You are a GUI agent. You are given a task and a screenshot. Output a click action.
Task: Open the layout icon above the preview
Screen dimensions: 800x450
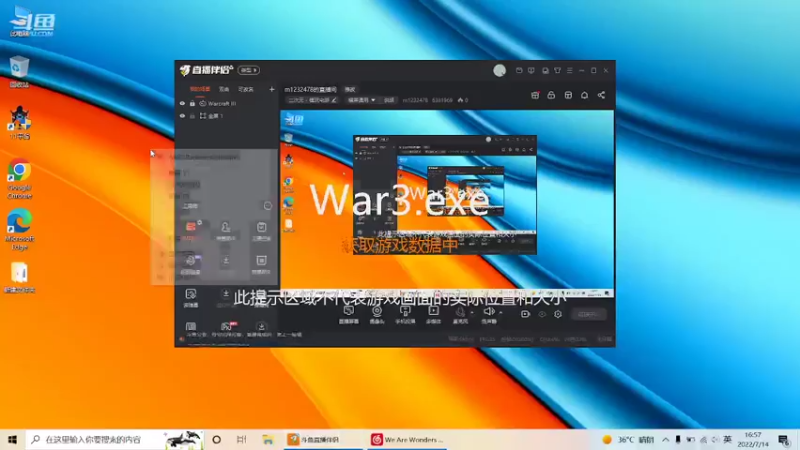coord(568,95)
